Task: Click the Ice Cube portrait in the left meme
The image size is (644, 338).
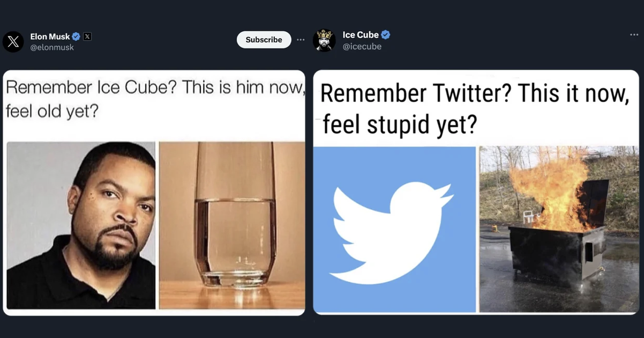Action: 81,225
